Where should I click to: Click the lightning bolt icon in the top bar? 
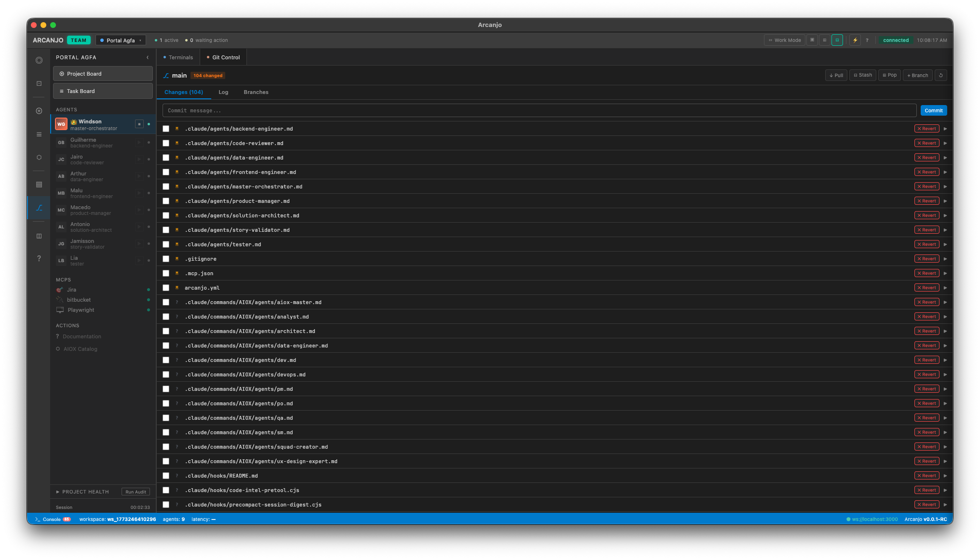click(x=855, y=40)
